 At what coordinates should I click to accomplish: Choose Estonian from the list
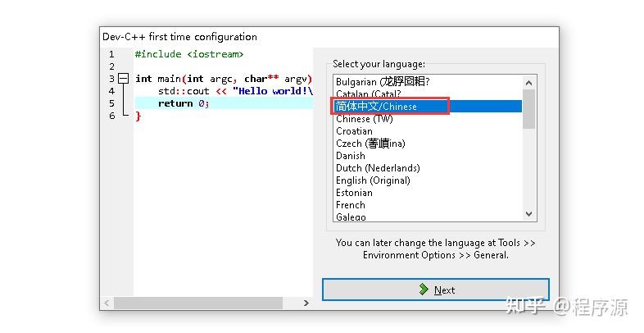coord(428,193)
